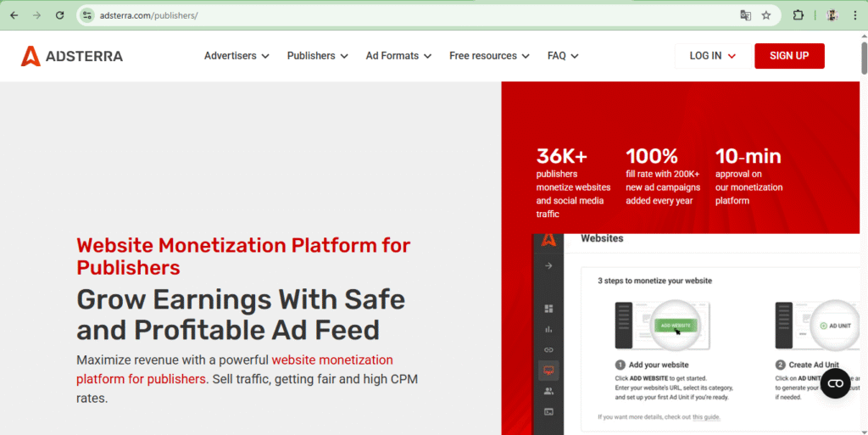The height and width of the screenshot is (435, 868).
Task: Click the people referrals sidebar icon
Action: click(x=548, y=391)
